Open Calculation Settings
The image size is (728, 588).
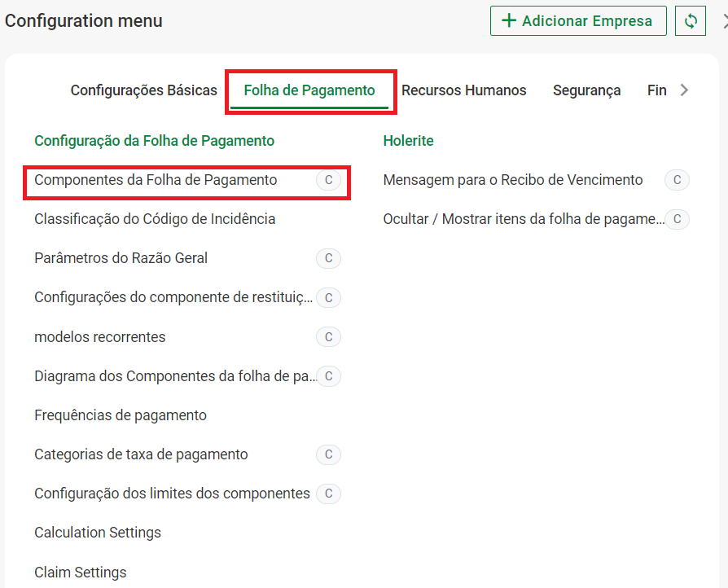pos(98,533)
